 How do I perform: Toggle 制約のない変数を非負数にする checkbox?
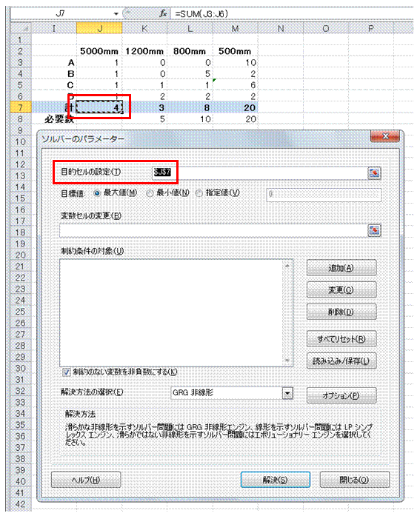pos(66,372)
